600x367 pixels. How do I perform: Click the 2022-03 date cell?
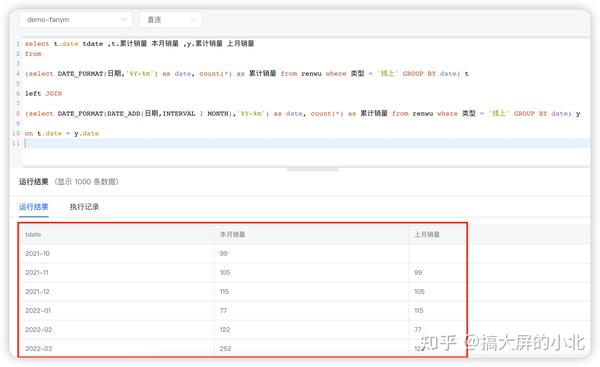click(39, 349)
